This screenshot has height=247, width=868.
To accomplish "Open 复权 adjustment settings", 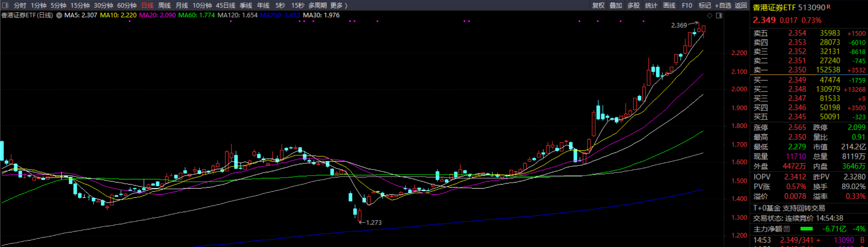I will click(x=598, y=5).
